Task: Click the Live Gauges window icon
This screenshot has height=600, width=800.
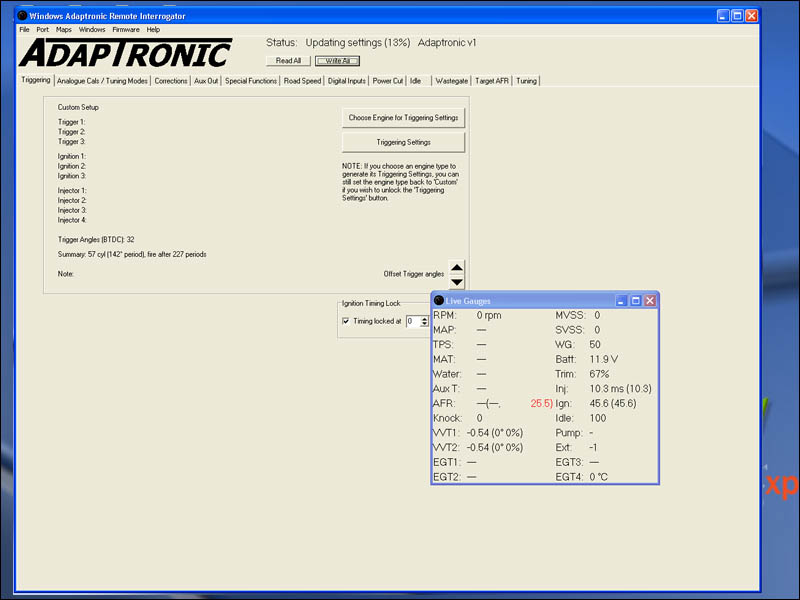Action: (x=439, y=301)
